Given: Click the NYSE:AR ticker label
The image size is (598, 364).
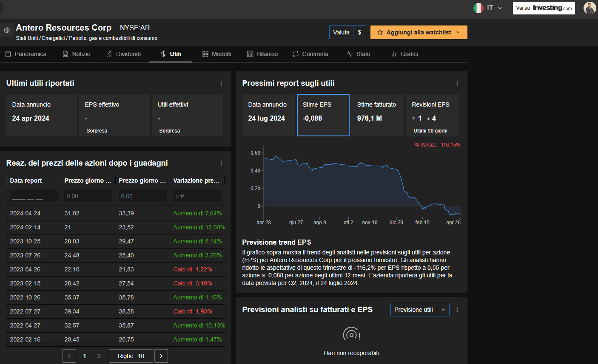Looking at the screenshot, I should 135,28.
